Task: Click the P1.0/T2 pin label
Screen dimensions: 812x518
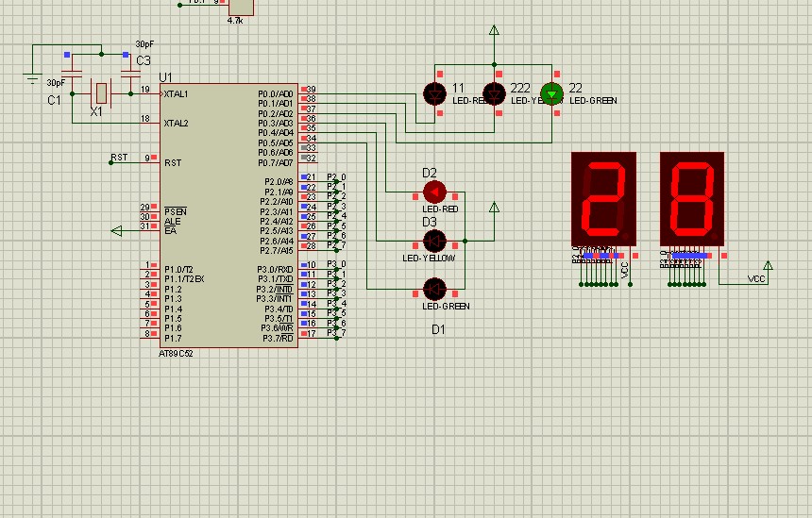Action: [178, 270]
